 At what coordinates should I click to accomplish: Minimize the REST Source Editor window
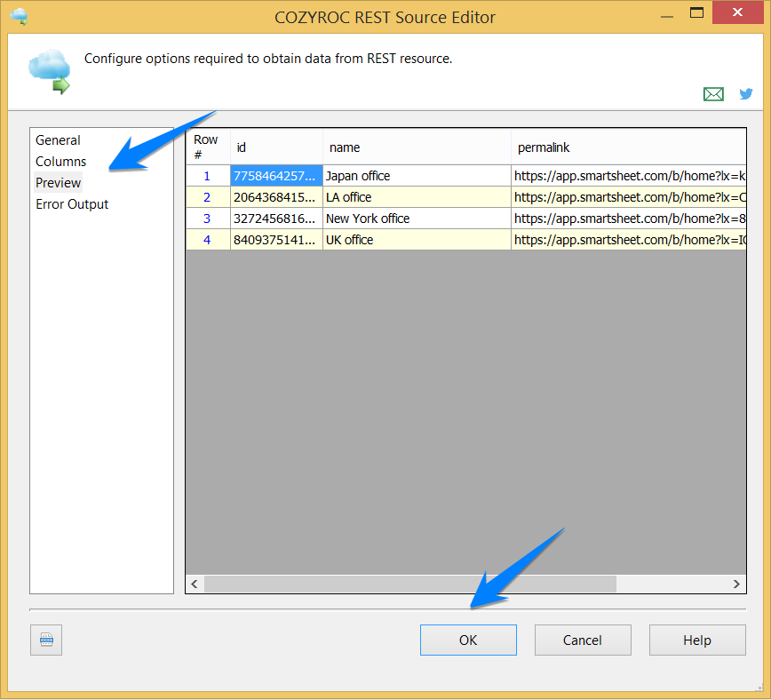tap(667, 14)
